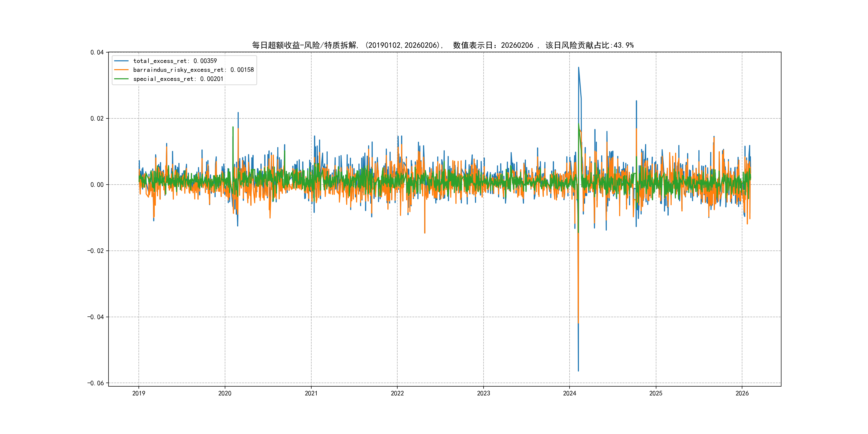Click the chart title text

click(x=442, y=45)
